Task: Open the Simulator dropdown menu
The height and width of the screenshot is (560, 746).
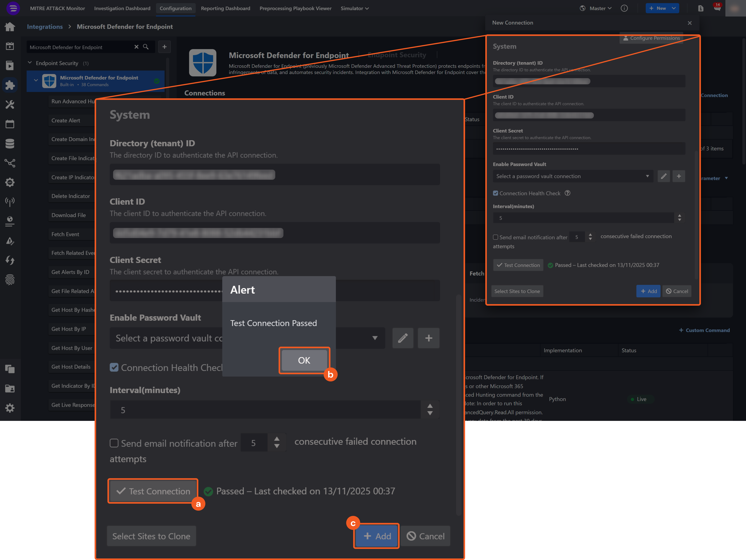Action: [x=355, y=8]
